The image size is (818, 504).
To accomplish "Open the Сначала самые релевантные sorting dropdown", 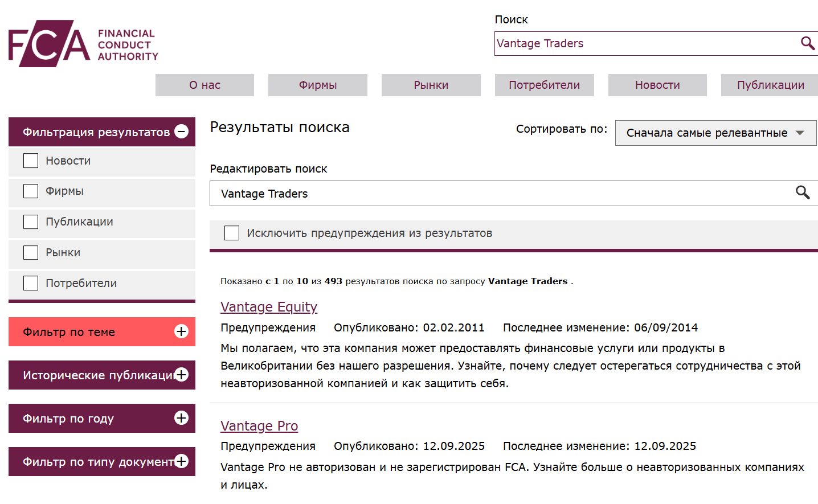I will 715,133.
